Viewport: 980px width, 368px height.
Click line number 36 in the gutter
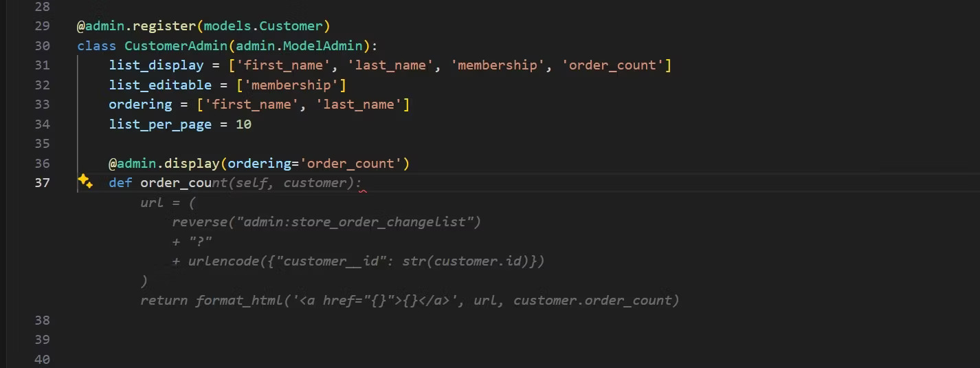tap(42, 164)
